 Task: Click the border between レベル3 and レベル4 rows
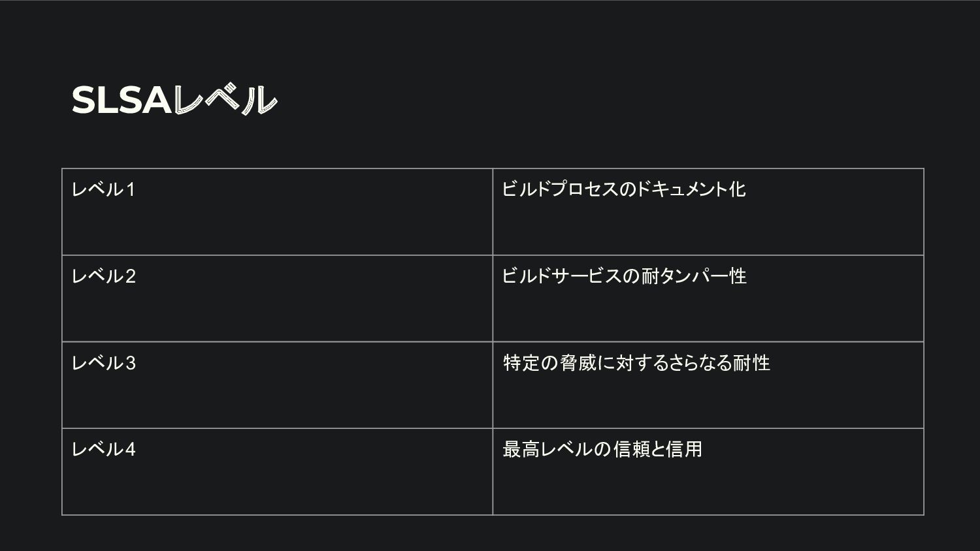[x=493, y=429]
